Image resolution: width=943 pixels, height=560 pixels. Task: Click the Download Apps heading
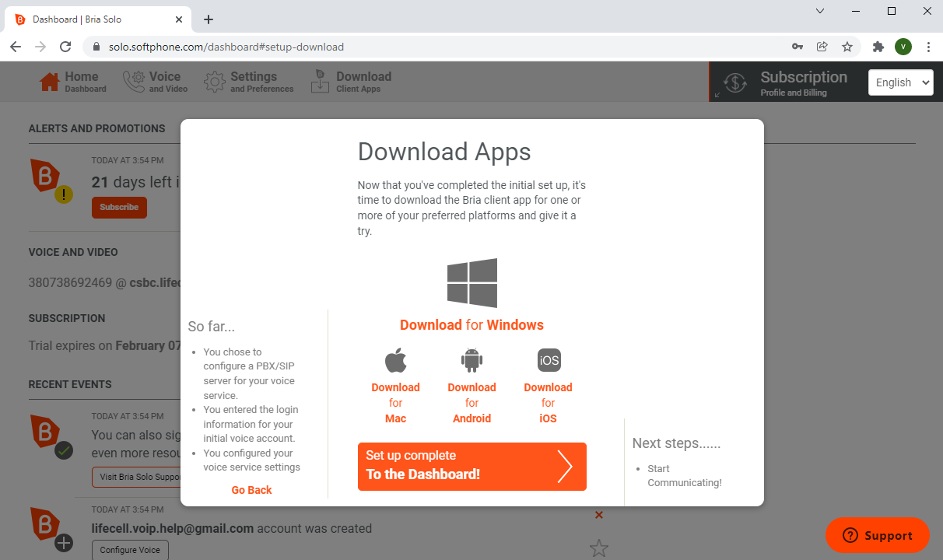point(444,152)
